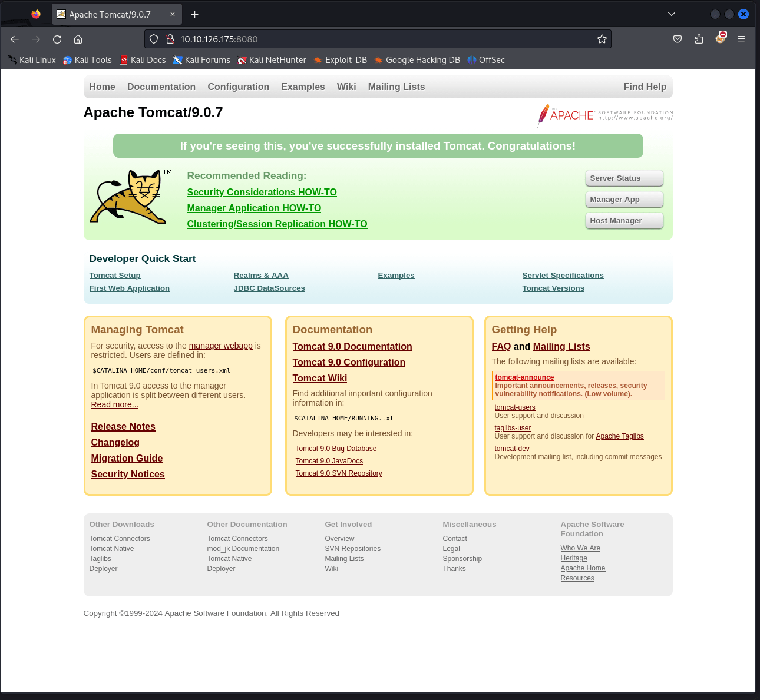Open the Tomcat Wiki link
760x700 pixels.
319,378
